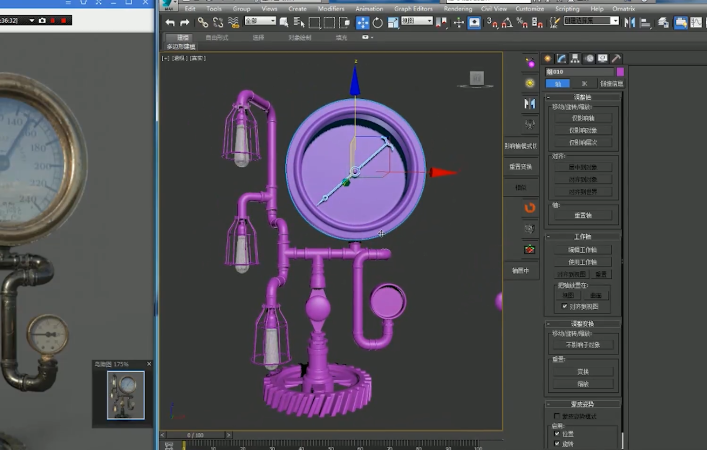
Task: Click the 重置轴 button
Action: click(585, 215)
